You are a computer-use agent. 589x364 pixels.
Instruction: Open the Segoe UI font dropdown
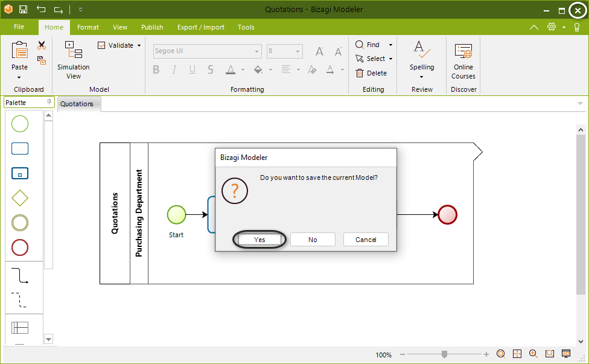pyautogui.click(x=257, y=51)
